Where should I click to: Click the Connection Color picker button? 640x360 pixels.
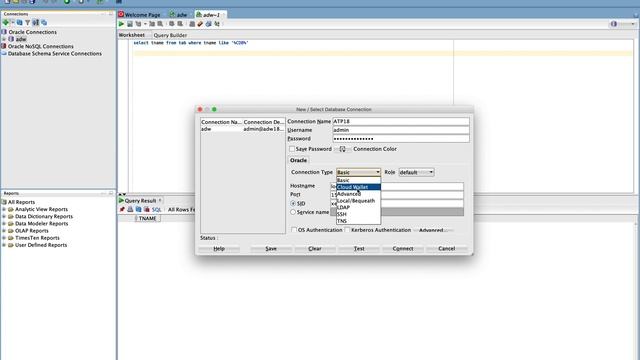(342, 149)
